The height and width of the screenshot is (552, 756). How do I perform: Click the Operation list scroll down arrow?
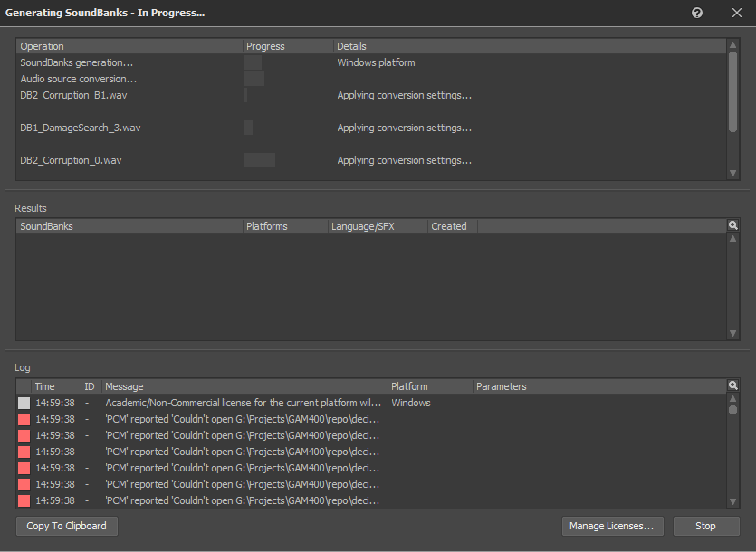[732, 173]
